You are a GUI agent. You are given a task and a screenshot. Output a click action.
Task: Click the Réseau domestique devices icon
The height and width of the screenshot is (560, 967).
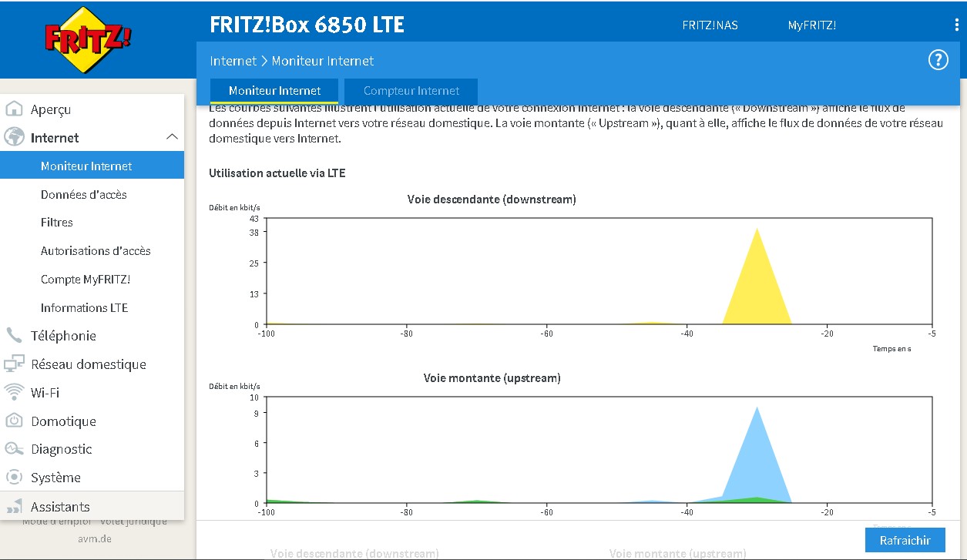(x=14, y=364)
